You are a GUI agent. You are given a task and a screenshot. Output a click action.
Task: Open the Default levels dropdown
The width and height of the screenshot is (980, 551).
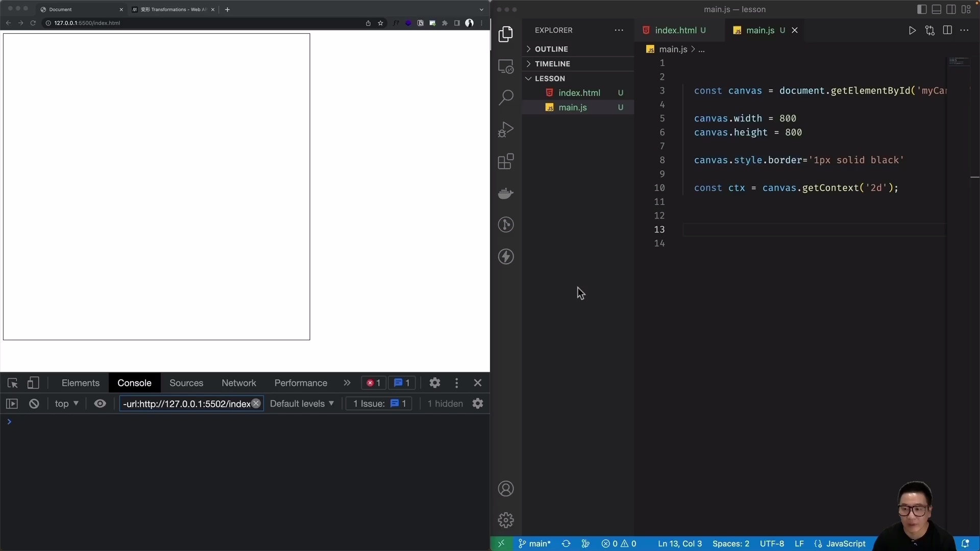click(302, 404)
